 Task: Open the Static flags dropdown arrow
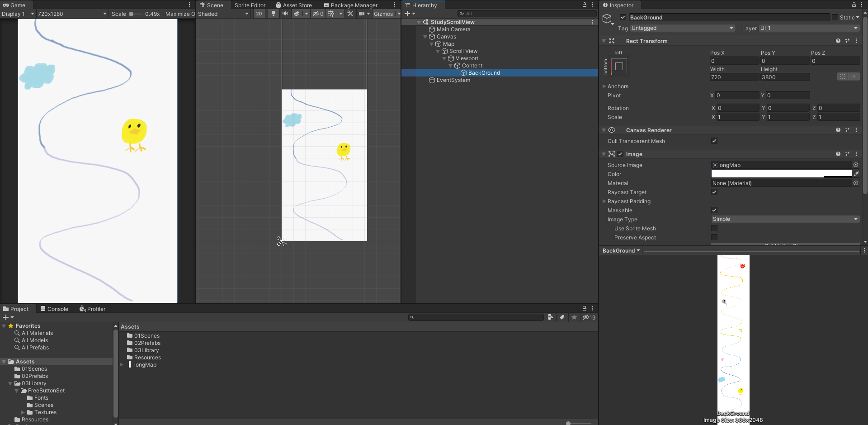(x=858, y=17)
